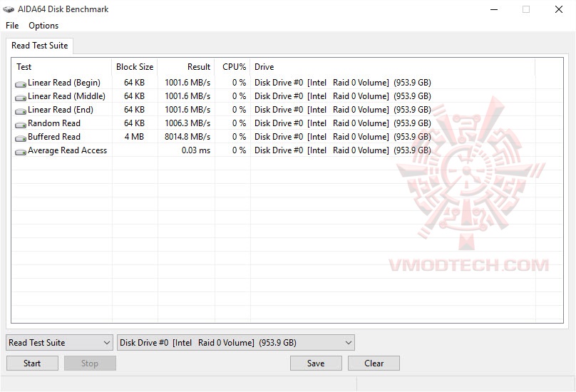Screen dimensions: 576x392
Task: Click the 1006.3 MB/s result value
Action: (x=187, y=123)
